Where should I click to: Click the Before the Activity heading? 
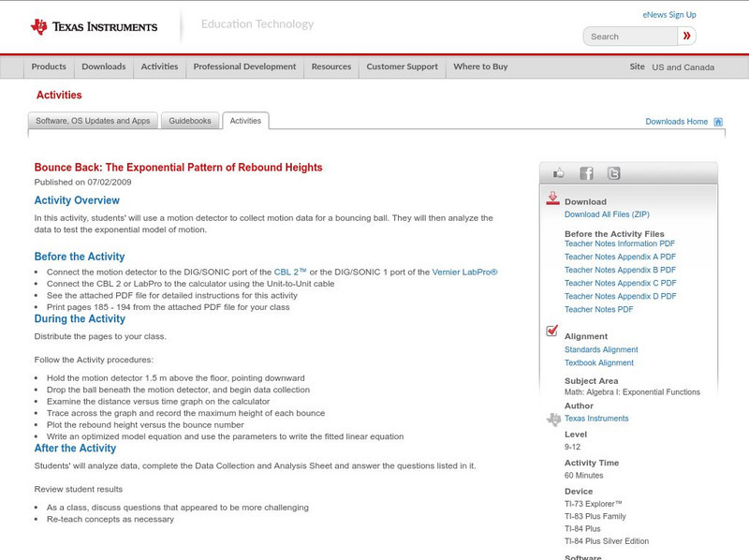click(x=80, y=257)
